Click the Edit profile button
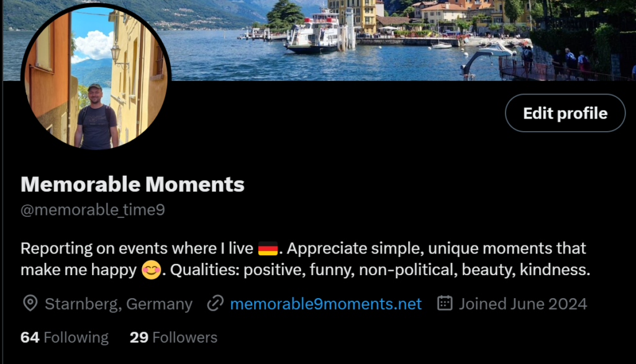 [565, 113]
